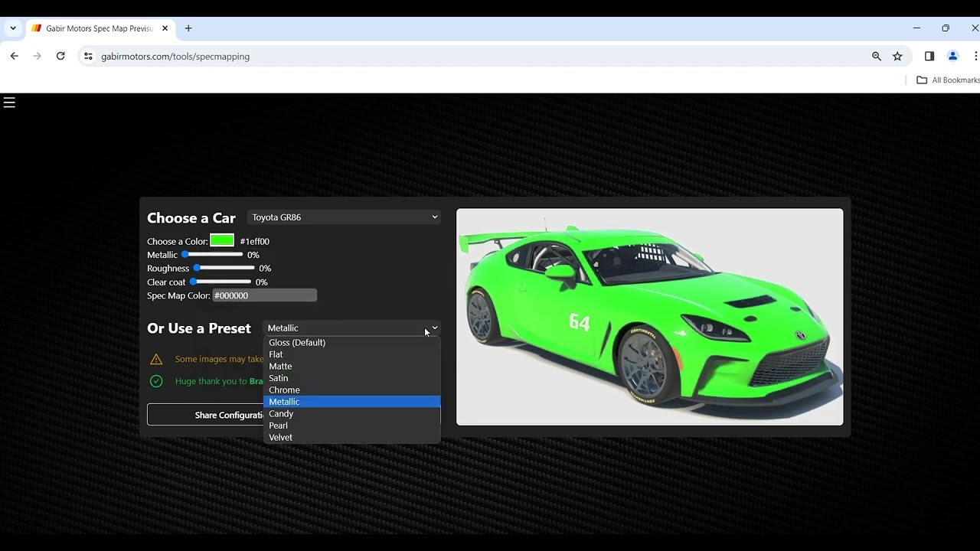The width and height of the screenshot is (980, 551).
Task: Go forward with the browser forward arrow
Action: (37, 56)
